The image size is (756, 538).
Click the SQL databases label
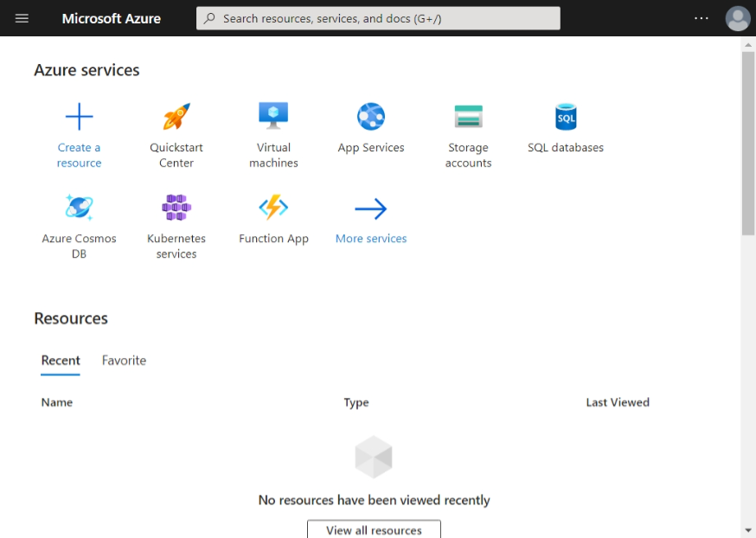coord(566,148)
